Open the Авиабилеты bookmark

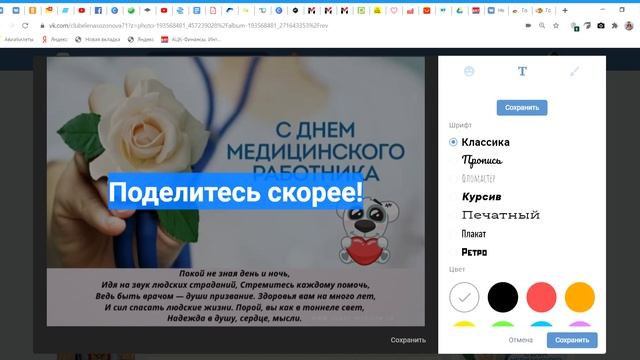[18, 39]
